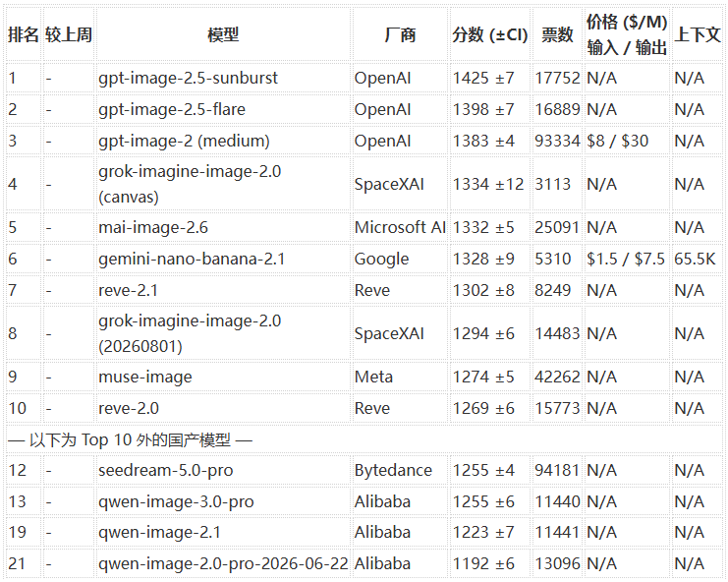Click vote count 42262
The image size is (728, 582).
point(558,377)
